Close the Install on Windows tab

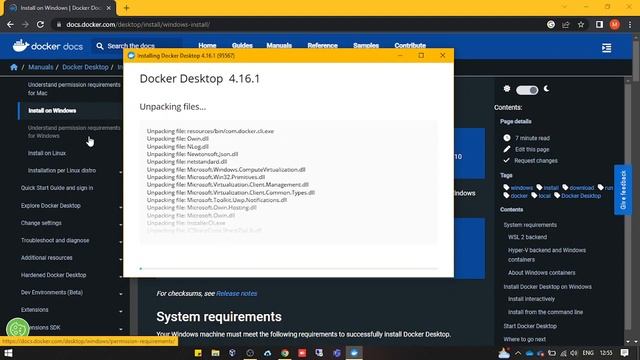point(109,8)
